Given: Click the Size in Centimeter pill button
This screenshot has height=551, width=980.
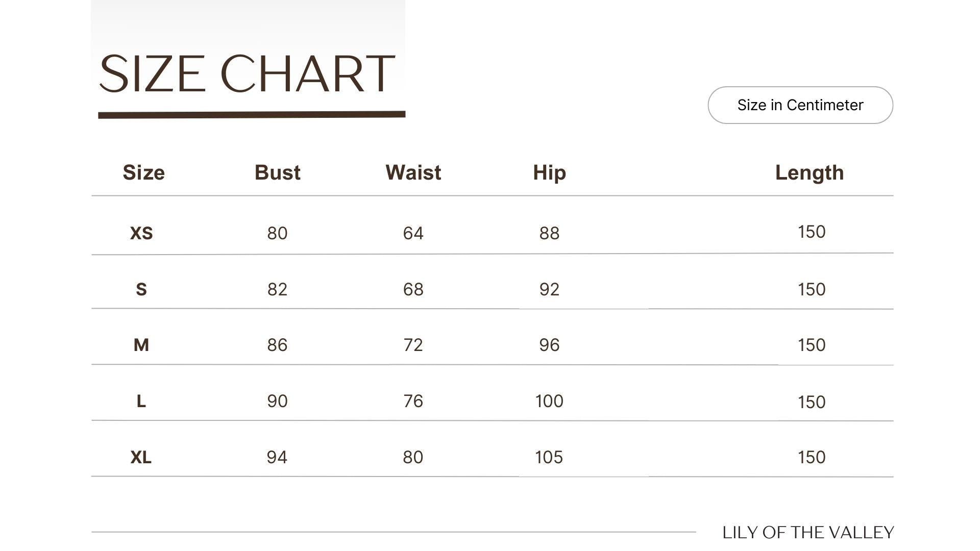Looking at the screenshot, I should [800, 105].
